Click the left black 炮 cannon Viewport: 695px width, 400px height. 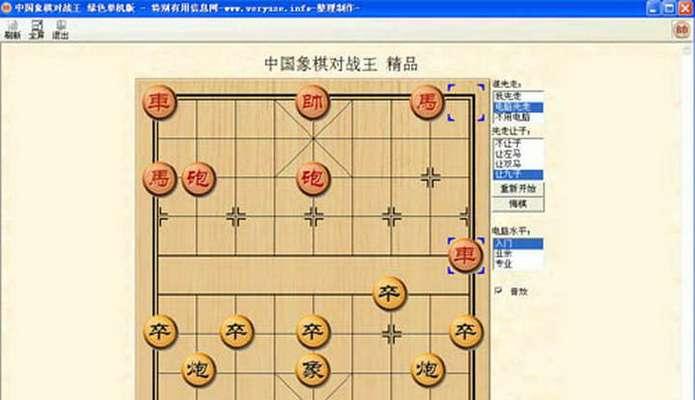tap(198, 370)
